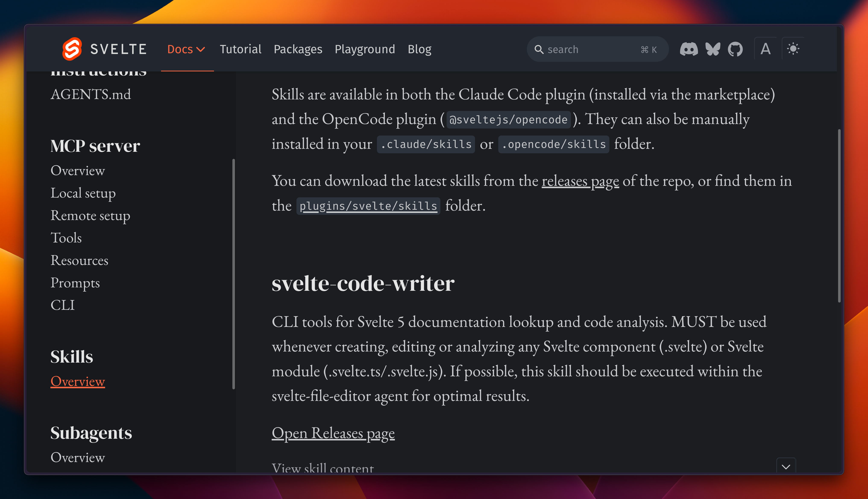Follow the releases page link
The width and height of the screenshot is (868, 499).
tap(580, 181)
